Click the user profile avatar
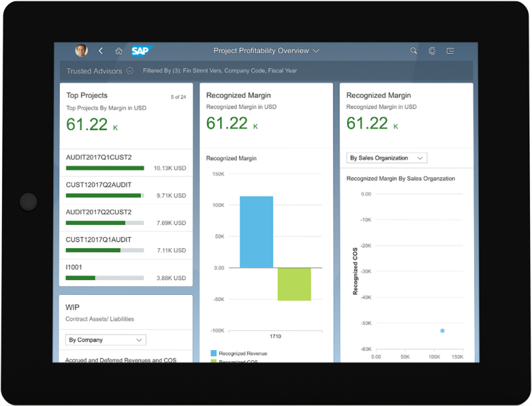Viewport: 532px width, 406px height. tap(80, 50)
